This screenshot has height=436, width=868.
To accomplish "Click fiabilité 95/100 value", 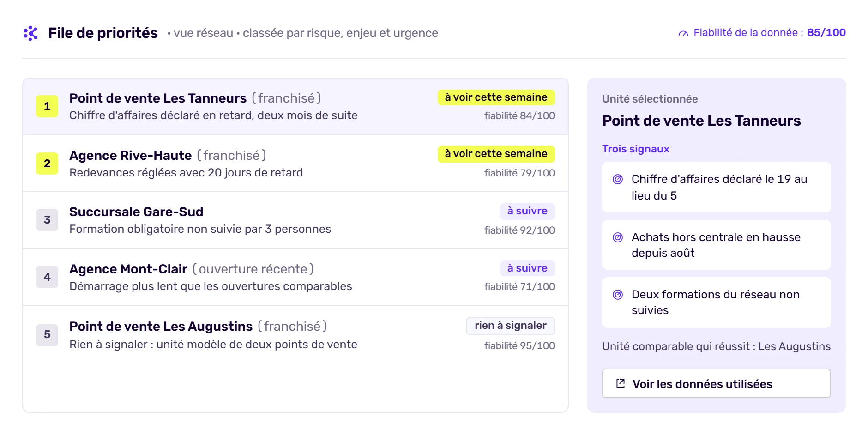I will tap(519, 346).
